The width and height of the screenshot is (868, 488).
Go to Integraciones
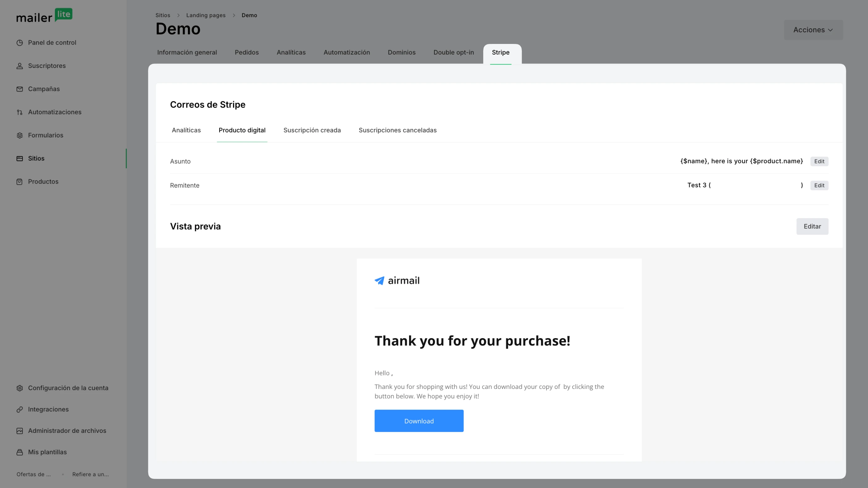coord(48,409)
